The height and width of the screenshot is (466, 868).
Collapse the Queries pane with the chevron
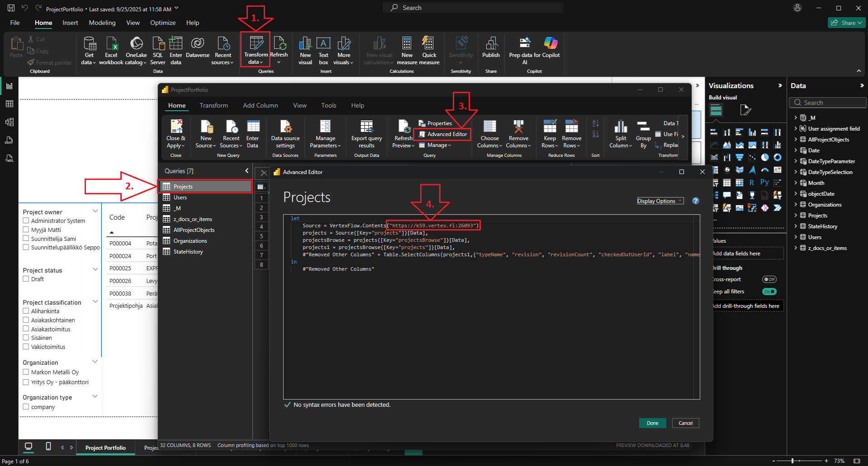point(247,170)
